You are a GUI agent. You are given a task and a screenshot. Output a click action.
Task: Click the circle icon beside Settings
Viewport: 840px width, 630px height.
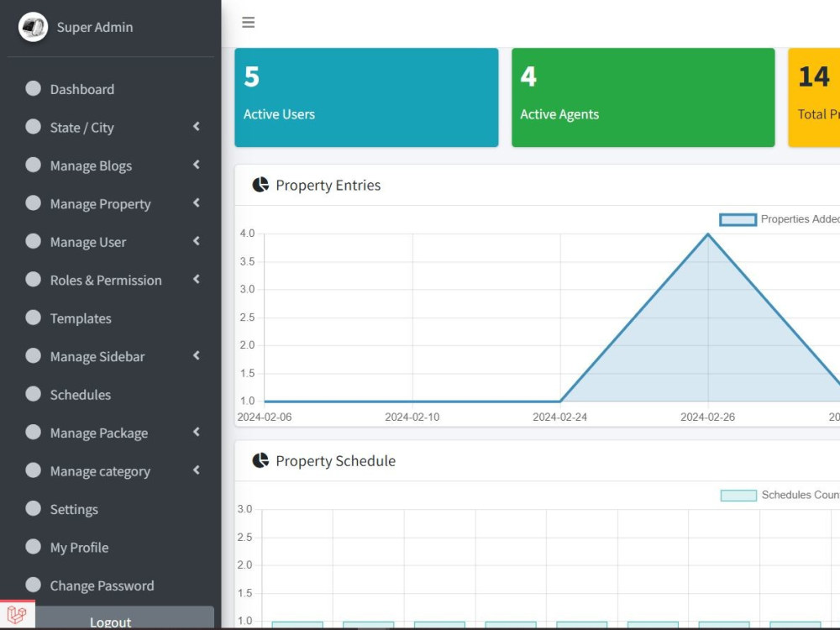coord(34,509)
